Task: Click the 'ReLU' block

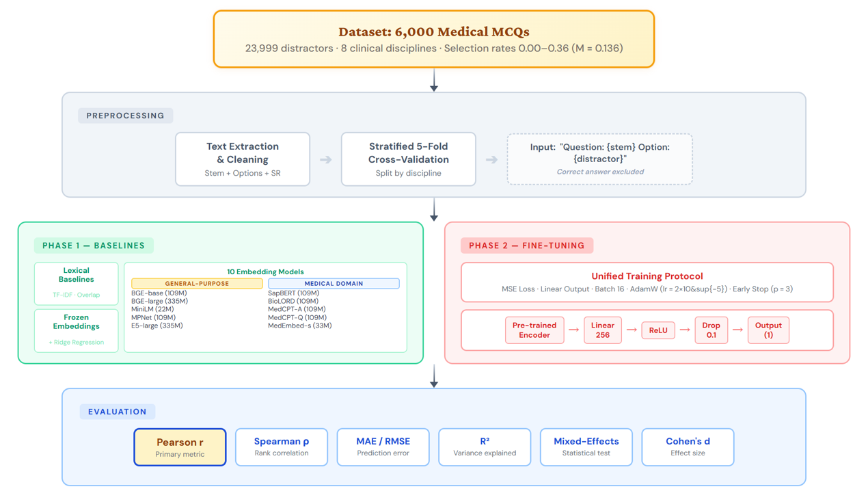Action: pyautogui.click(x=658, y=330)
